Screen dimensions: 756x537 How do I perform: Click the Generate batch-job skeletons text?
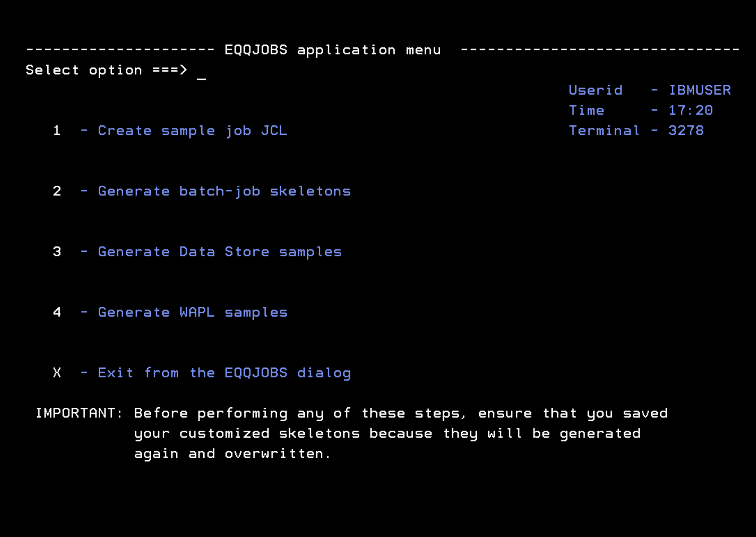(224, 191)
